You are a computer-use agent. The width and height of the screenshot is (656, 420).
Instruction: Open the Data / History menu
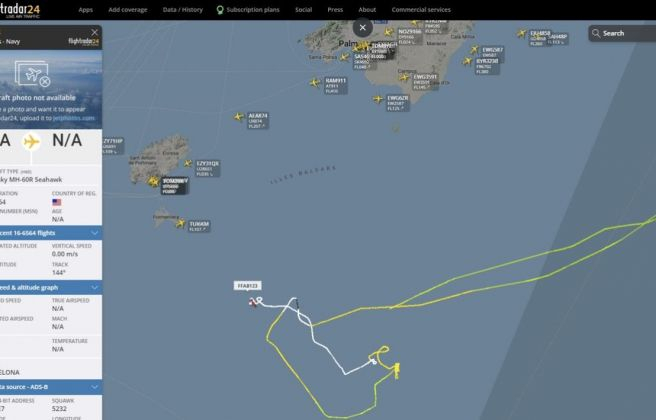[183, 10]
